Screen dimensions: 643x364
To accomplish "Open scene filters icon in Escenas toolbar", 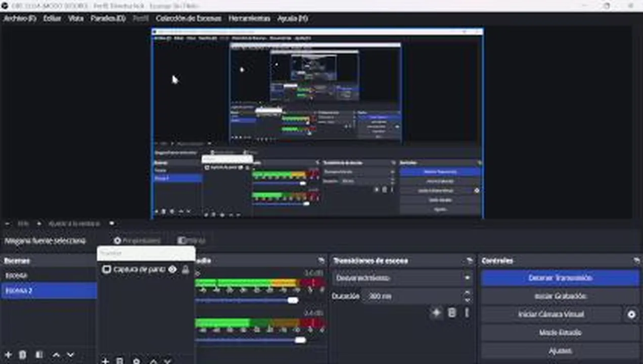I will coord(39,355).
